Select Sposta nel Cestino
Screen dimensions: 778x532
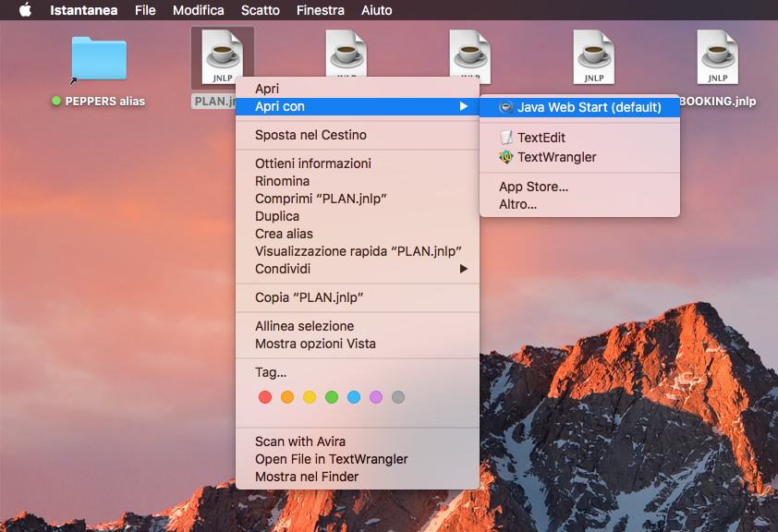click(x=358, y=135)
